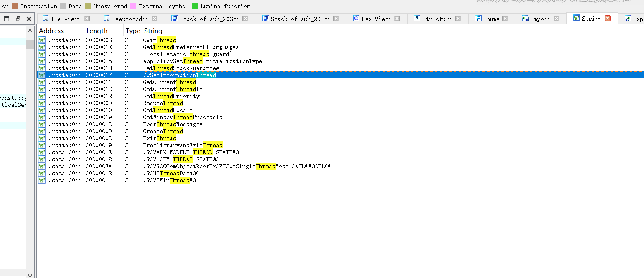This screenshot has height=278, width=644.
Task: Maximize the left side panel
Action: click(7, 19)
